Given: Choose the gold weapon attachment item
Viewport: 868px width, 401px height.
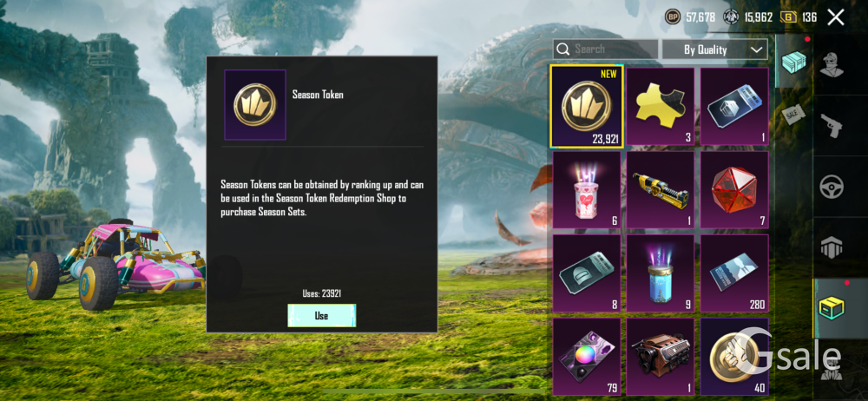Looking at the screenshot, I should pyautogui.click(x=661, y=189).
